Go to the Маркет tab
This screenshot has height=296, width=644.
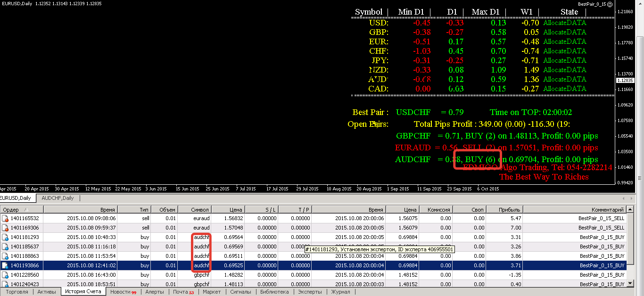(x=211, y=292)
